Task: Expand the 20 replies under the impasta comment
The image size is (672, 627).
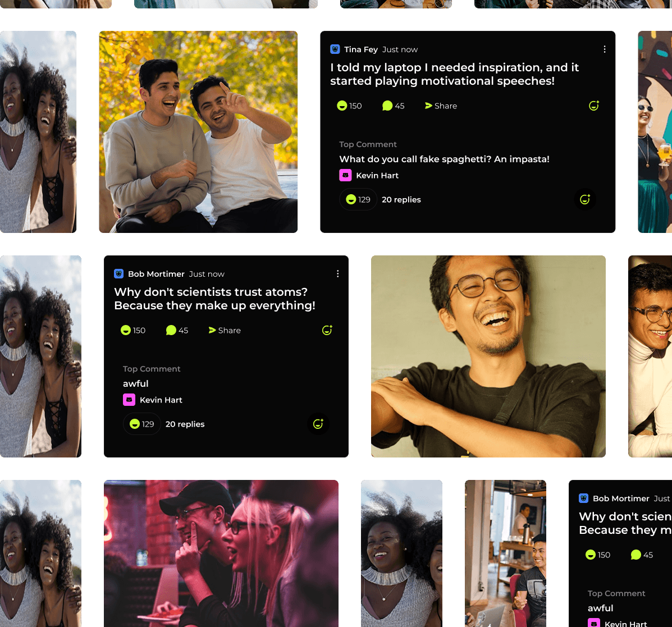Action: 401,200
